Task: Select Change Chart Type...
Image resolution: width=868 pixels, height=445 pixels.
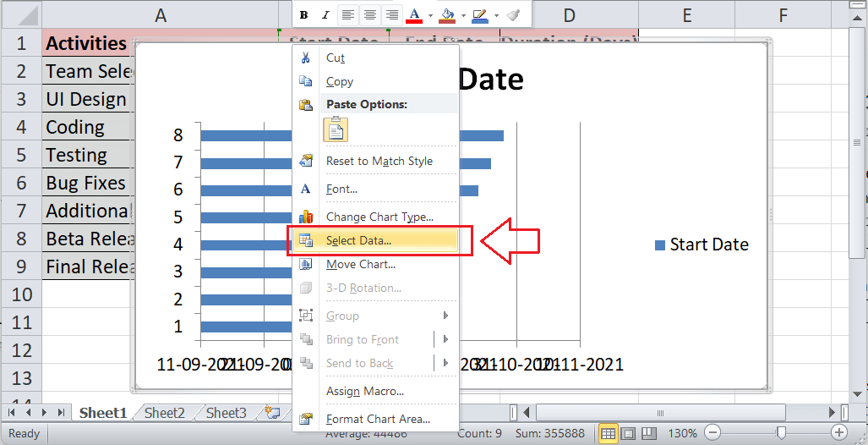Action: click(375, 217)
